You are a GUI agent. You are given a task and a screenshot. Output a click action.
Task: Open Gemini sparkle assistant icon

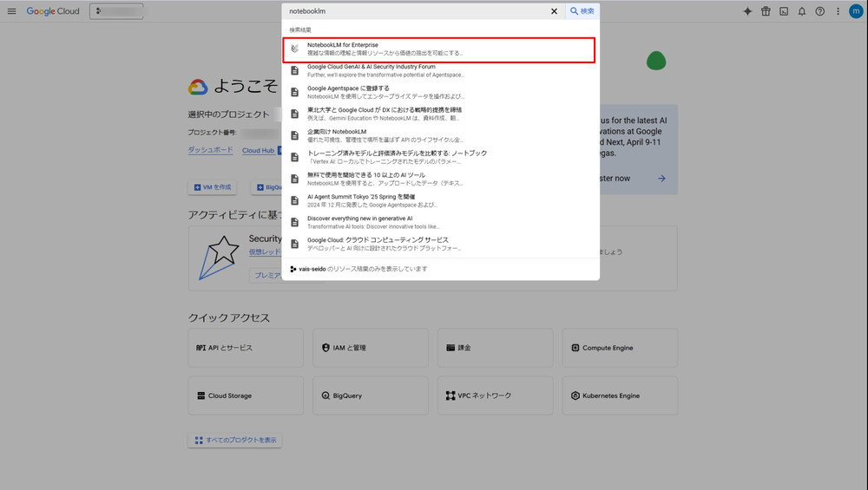[x=747, y=11]
